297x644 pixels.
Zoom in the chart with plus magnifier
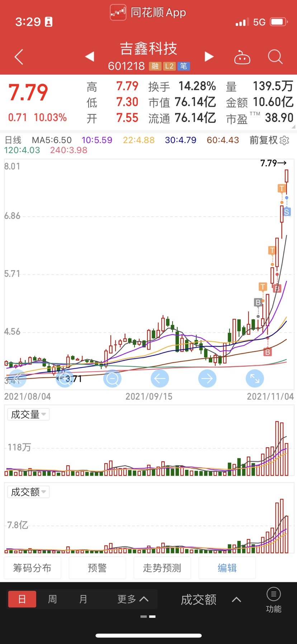tap(65, 378)
